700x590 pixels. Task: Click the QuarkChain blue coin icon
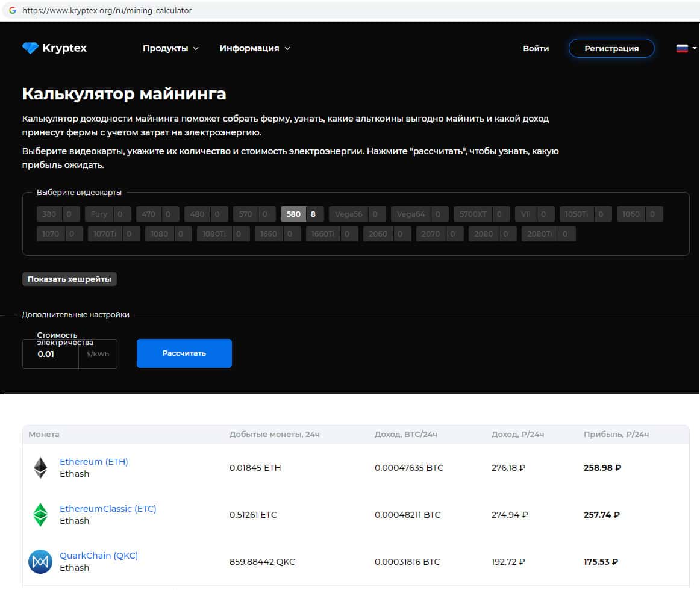[40, 562]
